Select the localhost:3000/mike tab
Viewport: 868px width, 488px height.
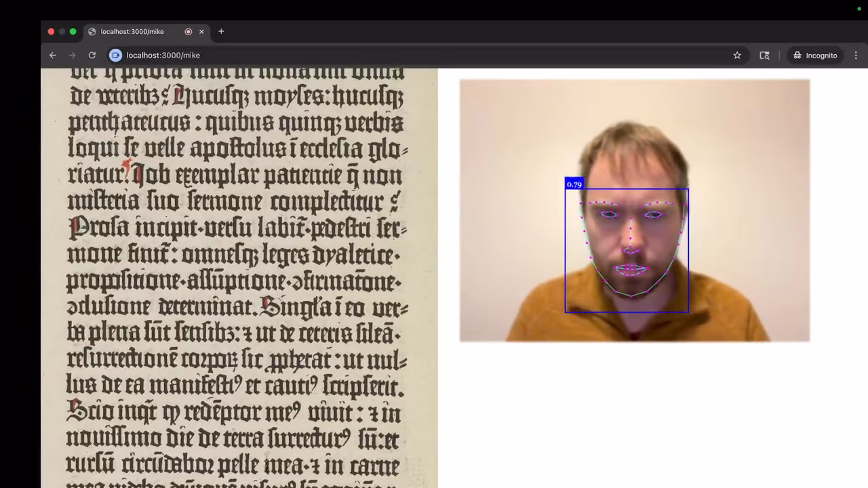click(146, 32)
